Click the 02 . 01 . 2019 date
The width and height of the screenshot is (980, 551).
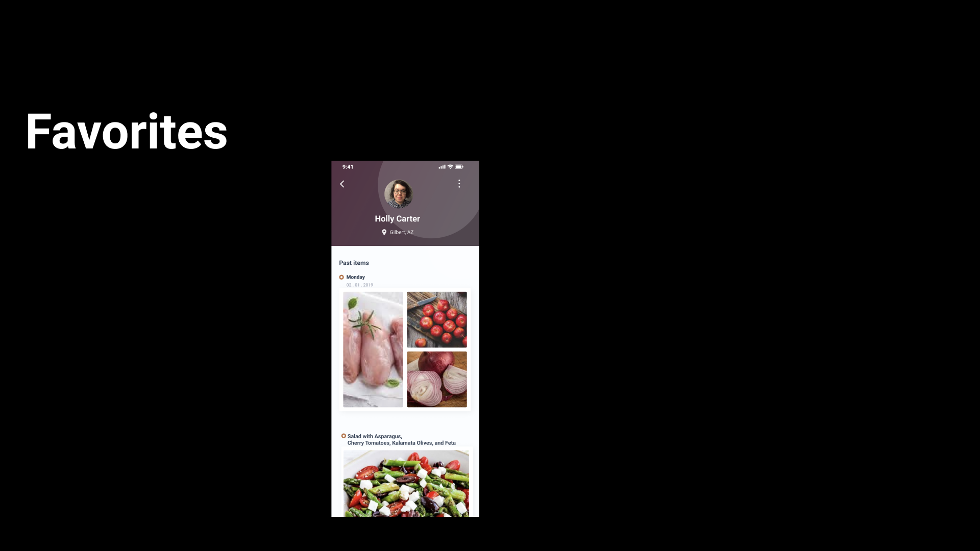360,285
